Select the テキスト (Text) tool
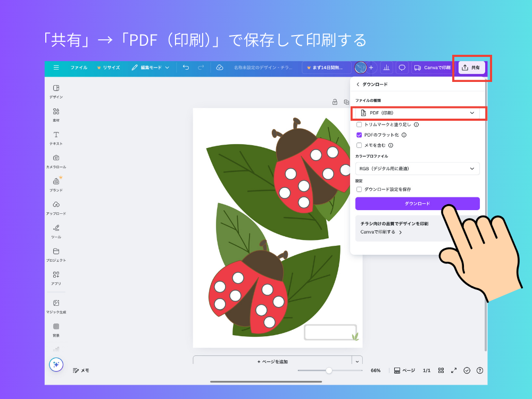 click(x=55, y=137)
